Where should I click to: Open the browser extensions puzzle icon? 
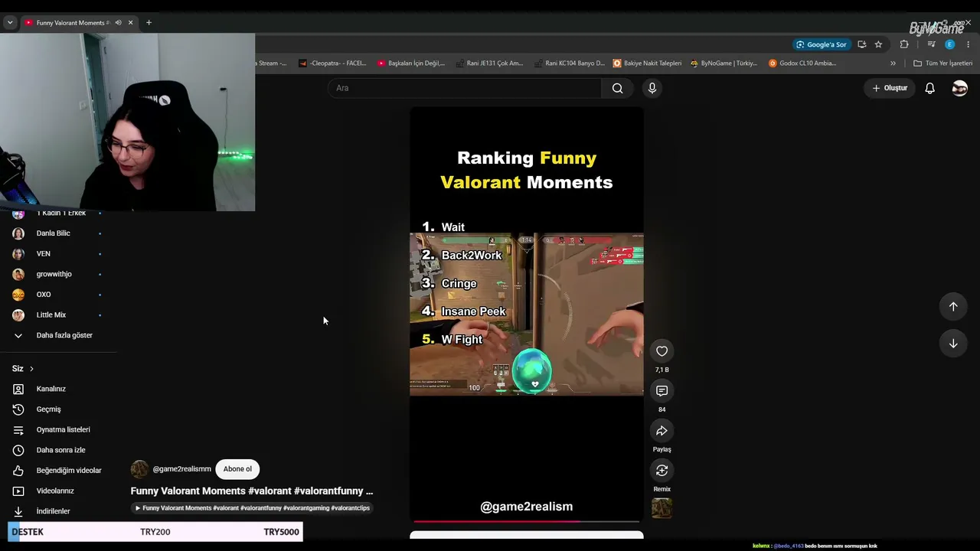pyautogui.click(x=904, y=44)
